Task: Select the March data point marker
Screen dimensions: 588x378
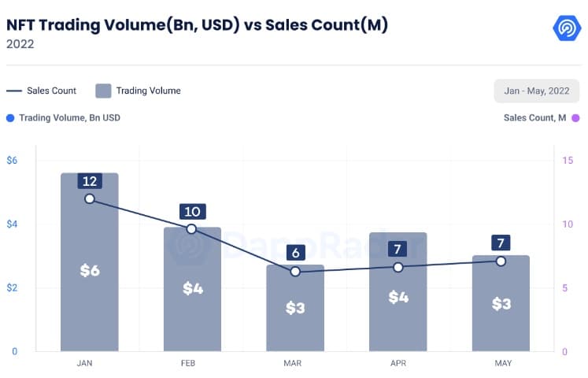Action: coord(295,271)
